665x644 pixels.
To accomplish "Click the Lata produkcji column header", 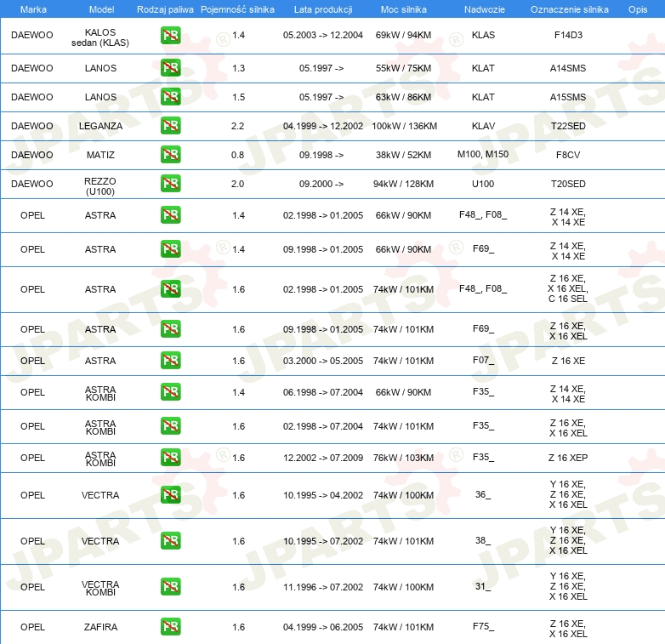I will point(323,9).
